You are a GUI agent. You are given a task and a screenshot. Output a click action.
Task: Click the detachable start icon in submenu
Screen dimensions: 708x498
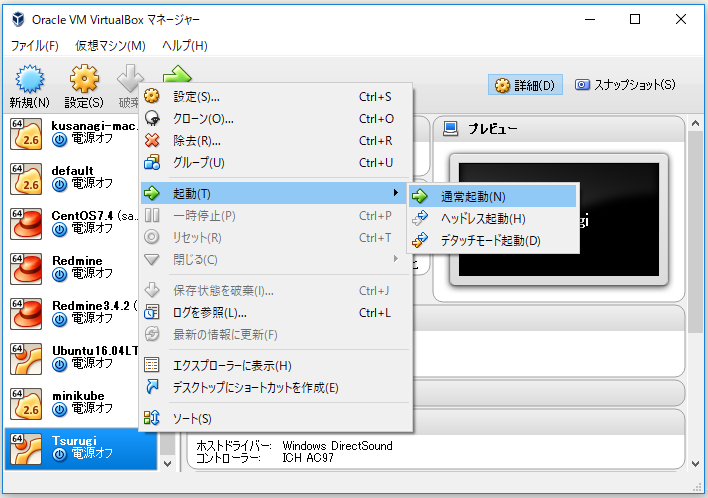420,240
